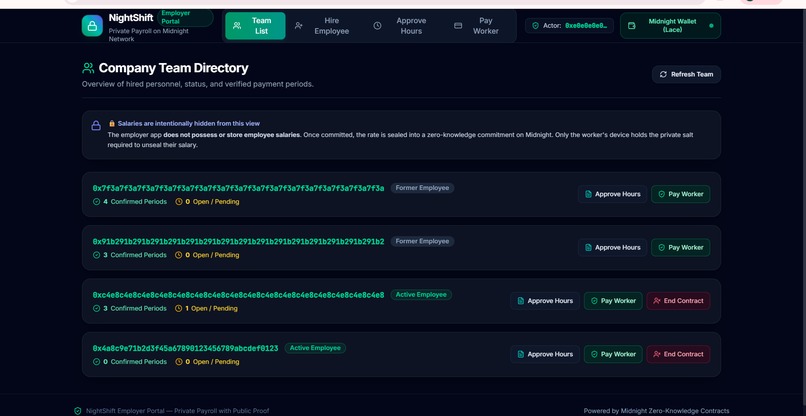
Task: Approve Hours for employee 0x7f3a7f3a
Action: pos(612,194)
